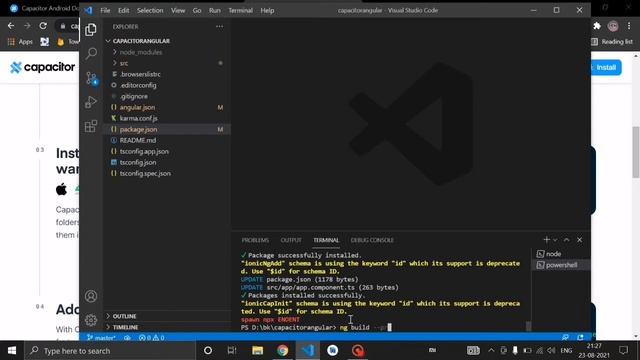Reload the browser page
Viewport: 640px width, 360px height.
click(43, 26)
